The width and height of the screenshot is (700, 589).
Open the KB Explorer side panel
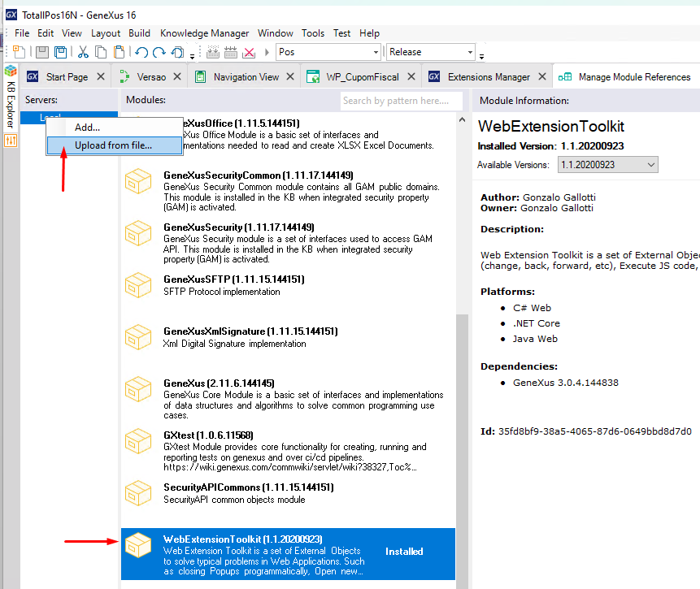pos(11,97)
